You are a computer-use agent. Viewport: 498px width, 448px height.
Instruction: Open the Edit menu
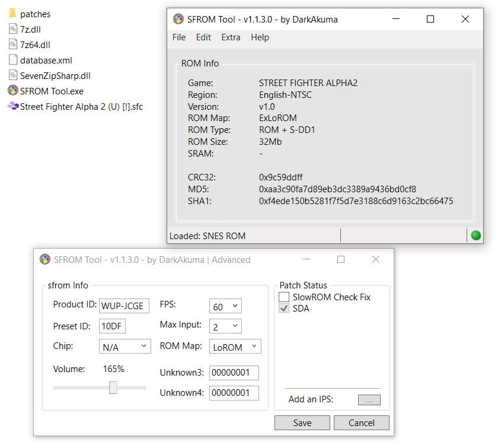click(203, 37)
